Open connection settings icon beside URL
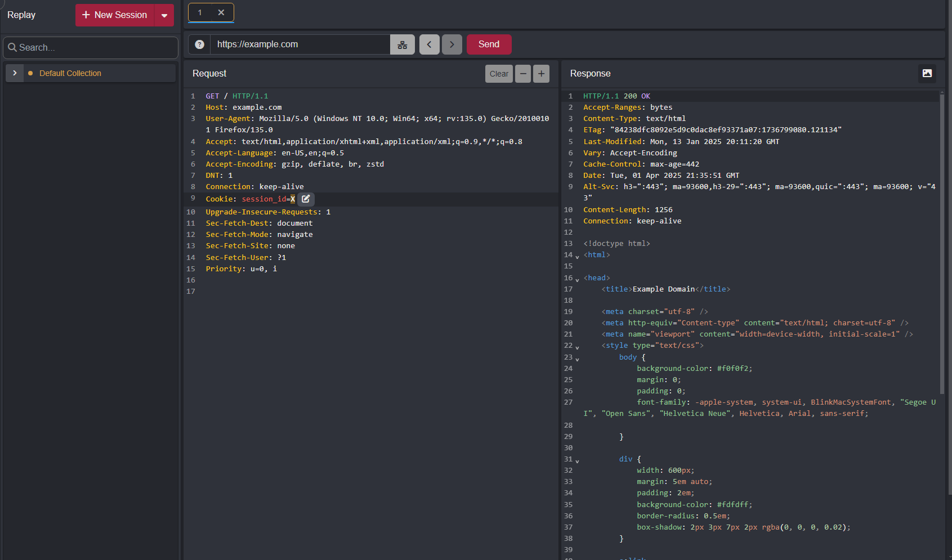The image size is (952, 560). [x=402, y=44]
